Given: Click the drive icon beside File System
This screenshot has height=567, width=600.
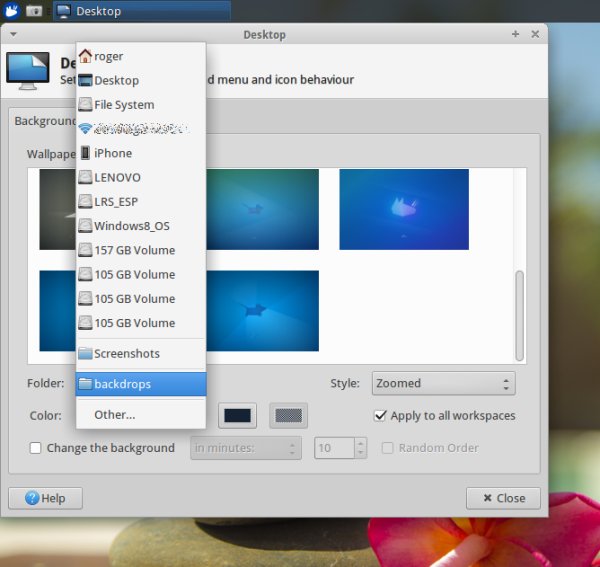Looking at the screenshot, I should [x=85, y=104].
